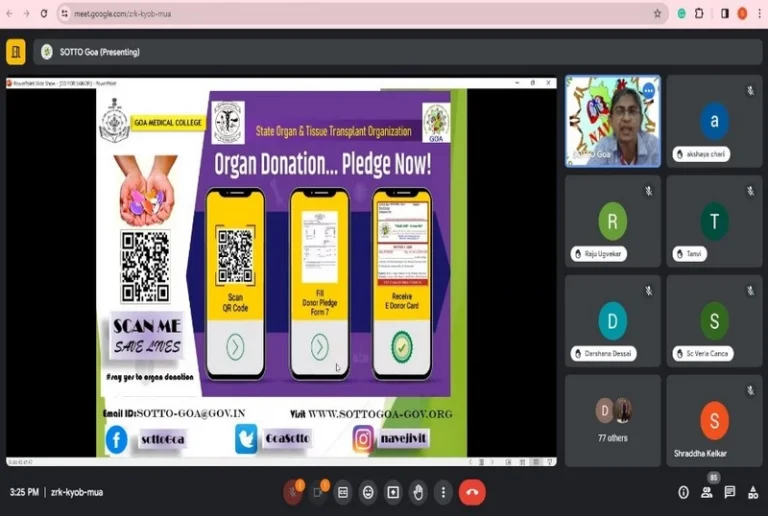768x516 pixels.
Task: Click the Tanvi participant avatar
Action: pyautogui.click(x=714, y=221)
